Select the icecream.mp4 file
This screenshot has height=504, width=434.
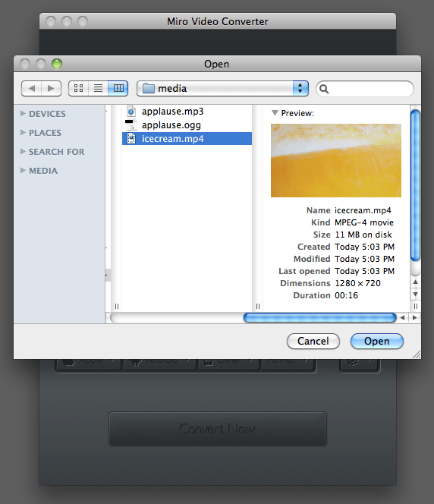(187, 139)
